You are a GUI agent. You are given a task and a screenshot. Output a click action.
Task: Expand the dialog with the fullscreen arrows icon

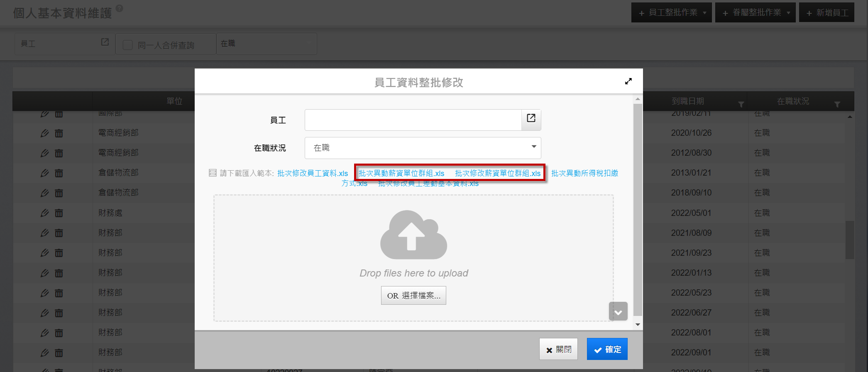tap(628, 81)
